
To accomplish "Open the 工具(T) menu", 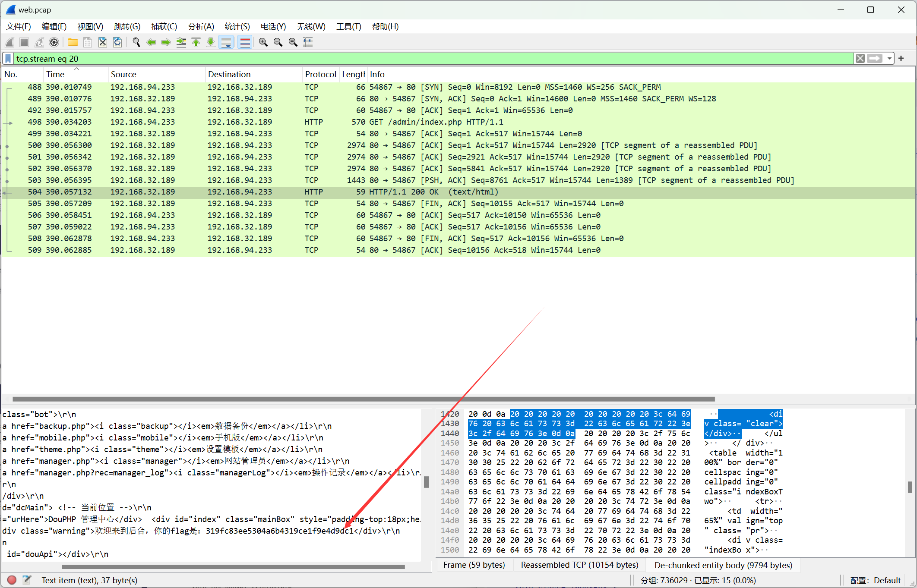I will (x=349, y=27).
